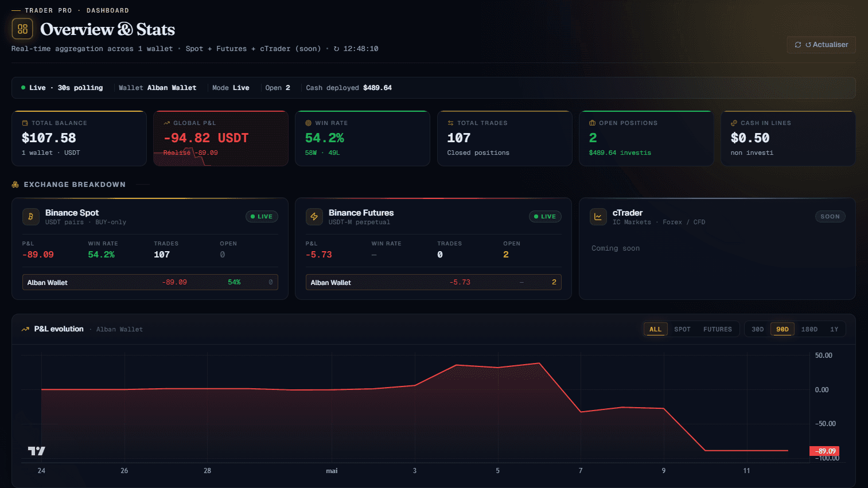The width and height of the screenshot is (868, 488).
Task: Select the ALL filter tab on chart
Action: click(656, 329)
